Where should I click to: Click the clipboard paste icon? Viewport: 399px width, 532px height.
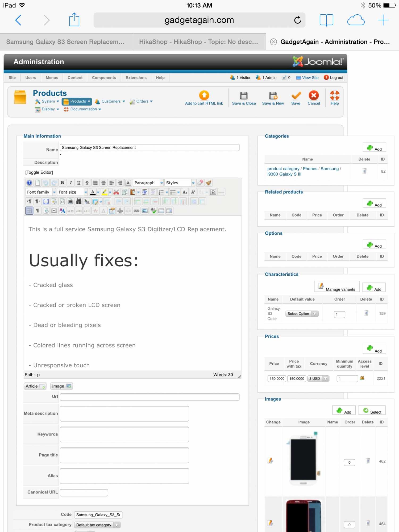tap(132, 192)
